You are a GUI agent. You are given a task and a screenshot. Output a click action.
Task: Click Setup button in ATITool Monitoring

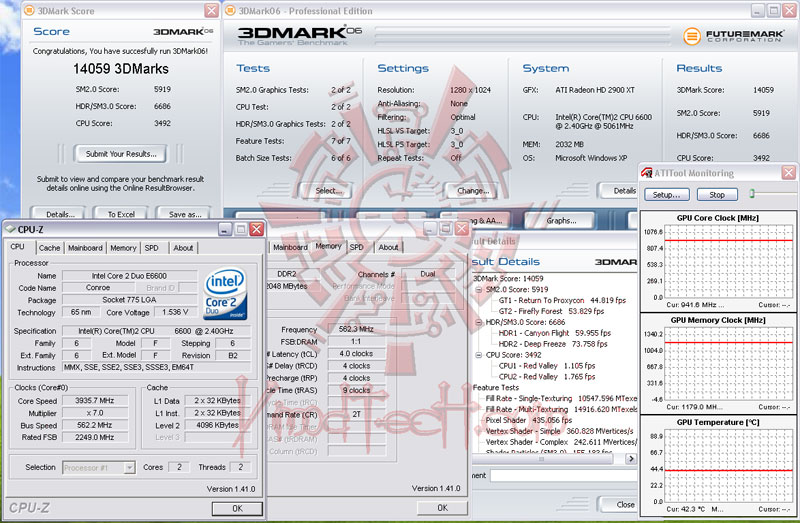pyautogui.click(x=666, y=194)
